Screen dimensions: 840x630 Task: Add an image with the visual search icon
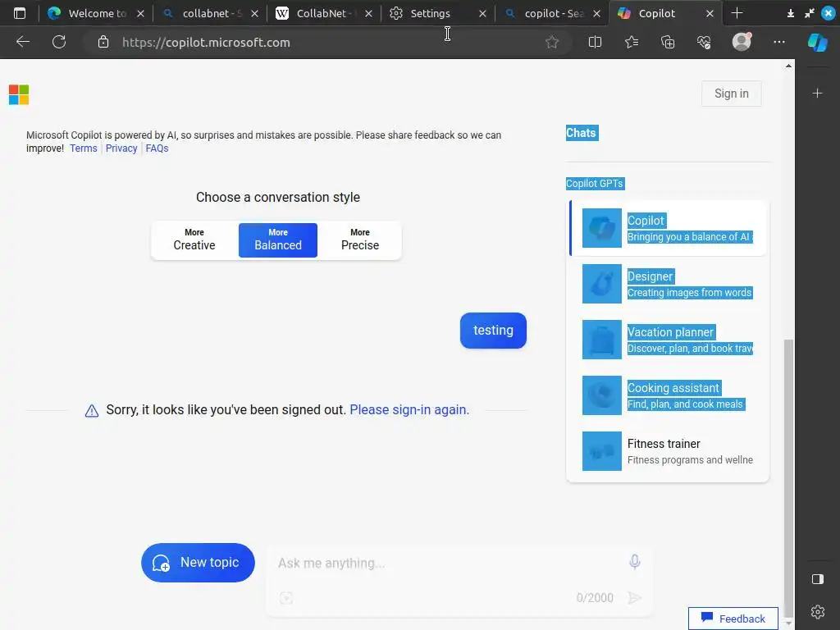(286, 598)
